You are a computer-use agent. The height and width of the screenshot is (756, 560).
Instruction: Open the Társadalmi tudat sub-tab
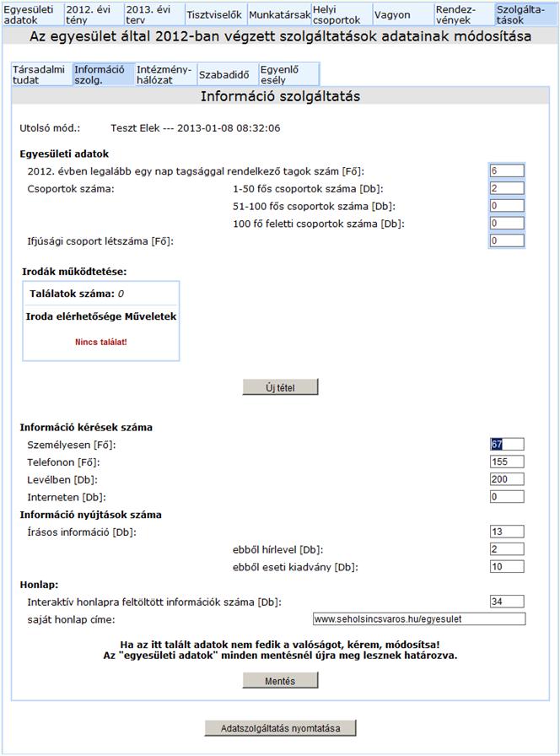42,75
